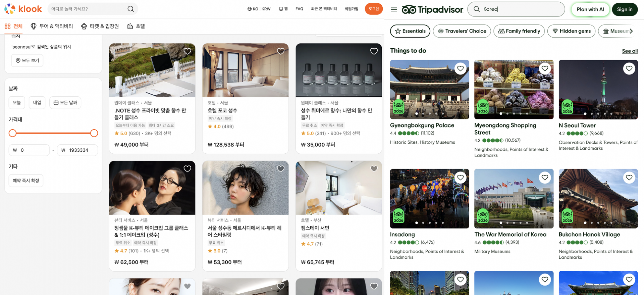Open the Bukchon Hanok Village photo

(598, 199)
